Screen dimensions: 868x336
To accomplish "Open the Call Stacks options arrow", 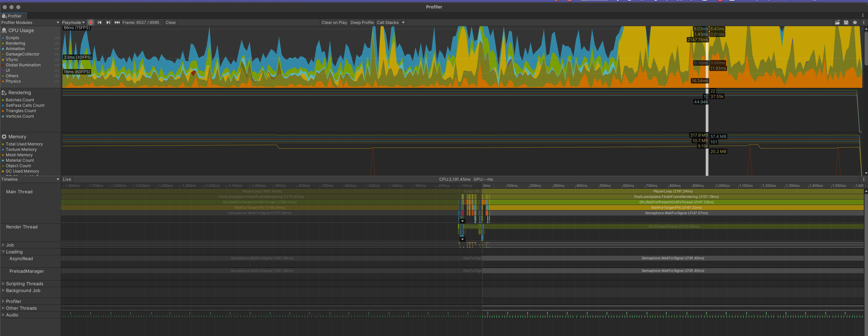I will tap(403, 23).
